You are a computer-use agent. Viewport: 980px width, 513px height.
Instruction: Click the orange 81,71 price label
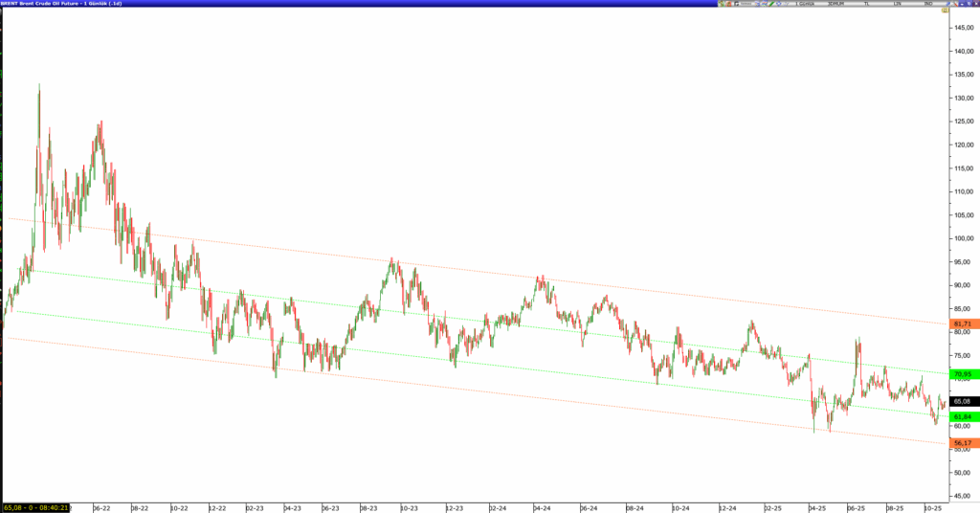pyautogui.click(x=963, y=324)
